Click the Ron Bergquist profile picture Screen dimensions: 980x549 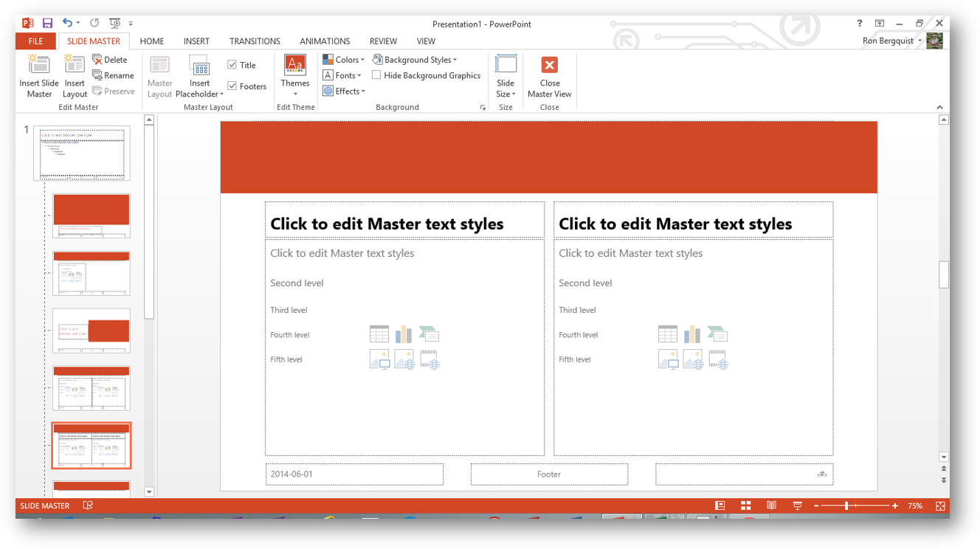tap(934, 41)
